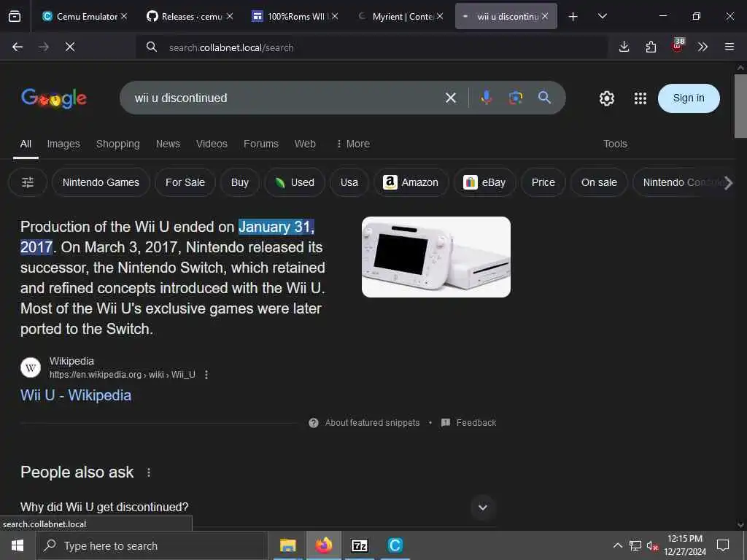Screen dimensions: 747x560
Task: Search by image with camera icon
Action: tap(516, 98)
